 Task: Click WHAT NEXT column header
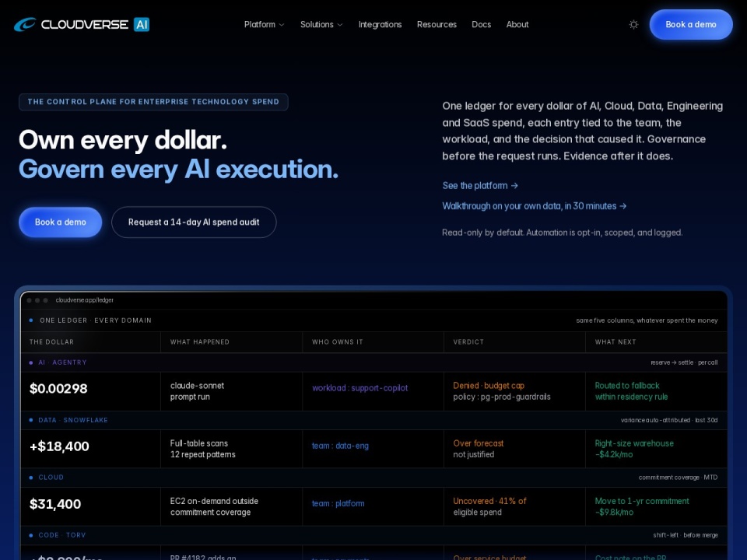click(x=615, y=342)
